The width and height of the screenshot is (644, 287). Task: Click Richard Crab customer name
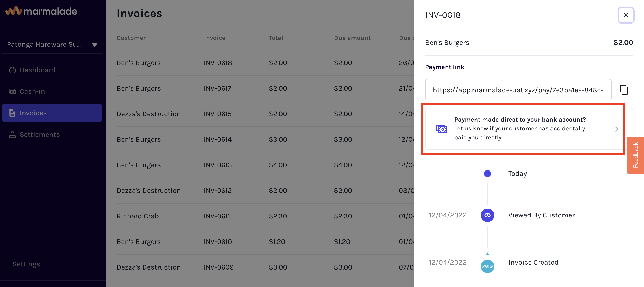tap(137, 216)
